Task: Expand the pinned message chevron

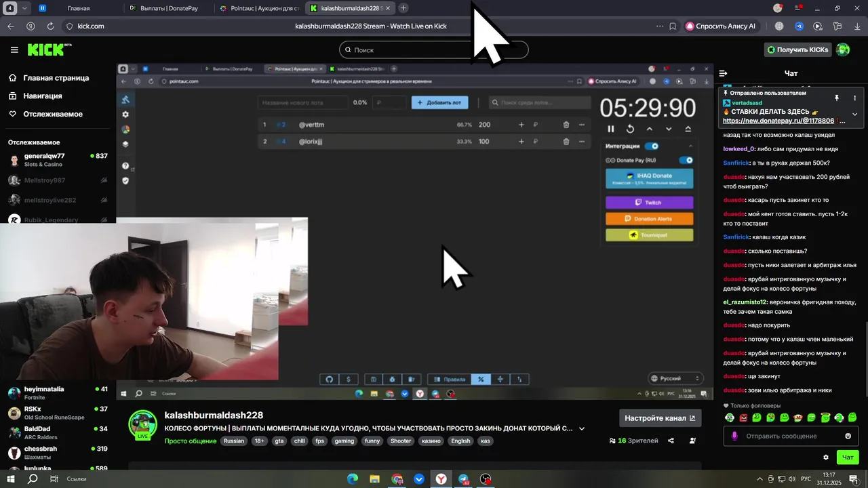Action: [x=854, y=114]
